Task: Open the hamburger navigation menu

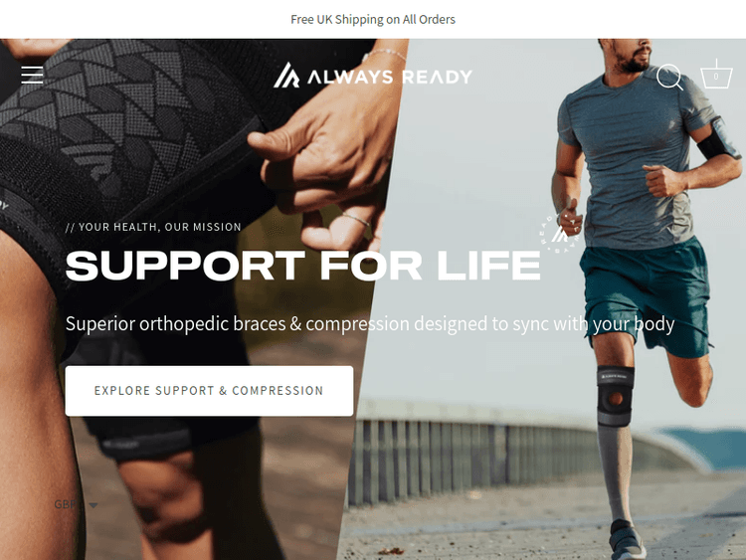Action: (32, 76)
